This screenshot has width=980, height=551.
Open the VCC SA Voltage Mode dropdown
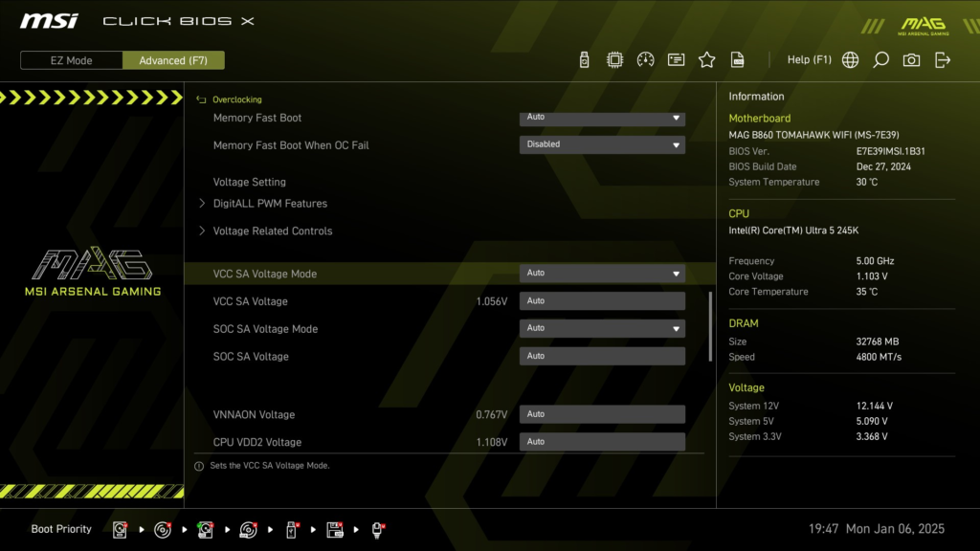(x=602, y=273)
